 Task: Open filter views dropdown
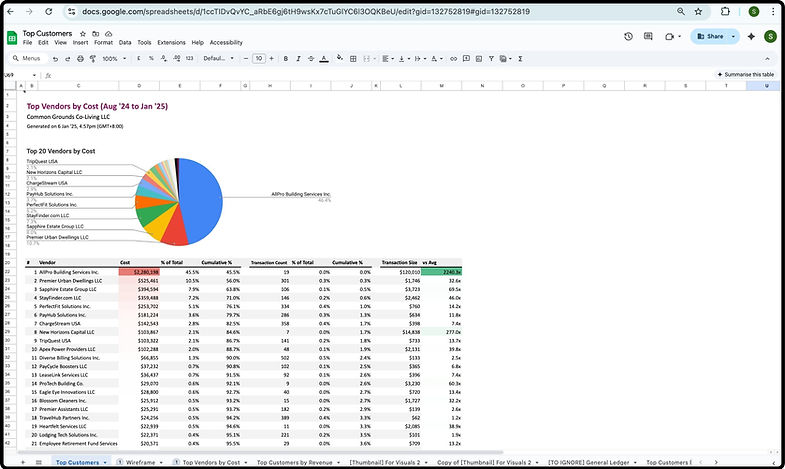506,59
